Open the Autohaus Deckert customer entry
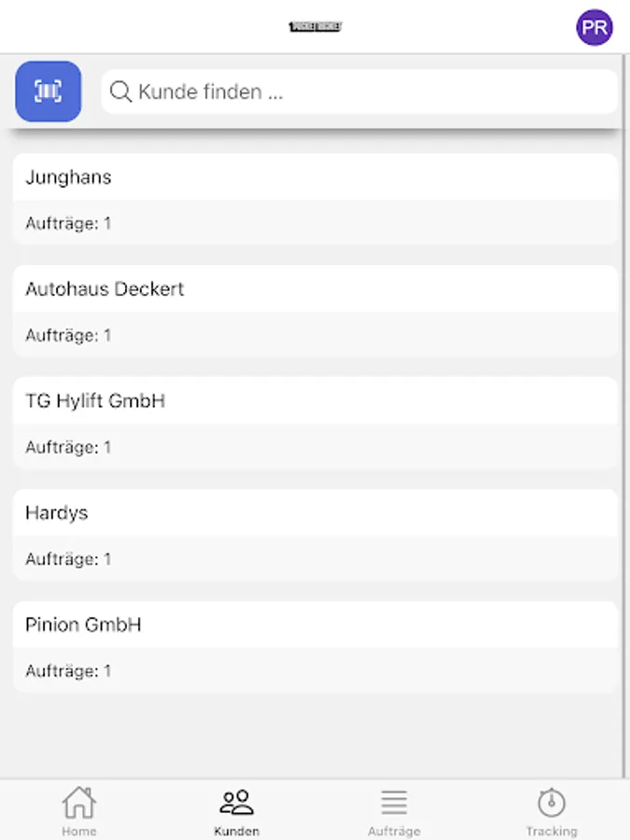630x840 pixels. pyautogui.click(x=315, y=311)
